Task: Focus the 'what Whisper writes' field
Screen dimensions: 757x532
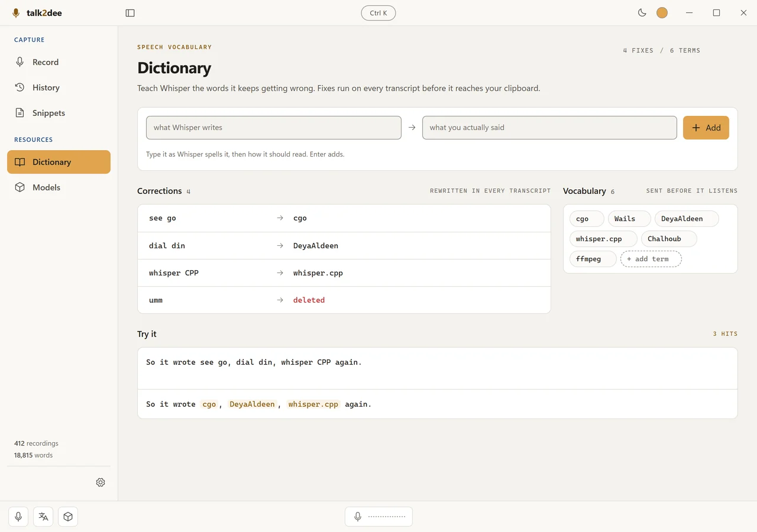Action: pos(274,128)
